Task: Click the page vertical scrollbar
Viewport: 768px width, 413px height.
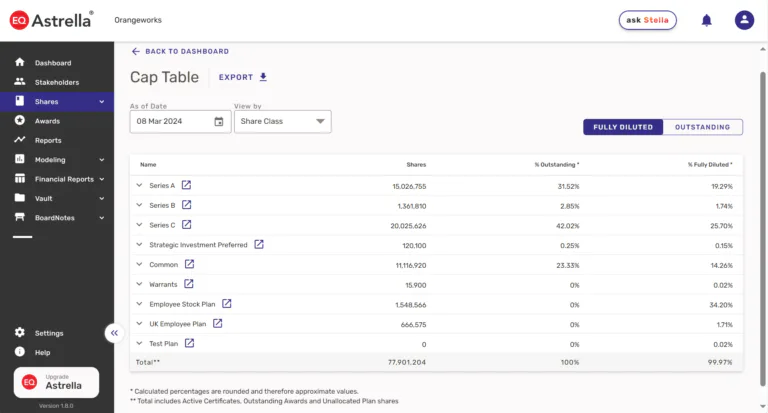Action: 763,229
